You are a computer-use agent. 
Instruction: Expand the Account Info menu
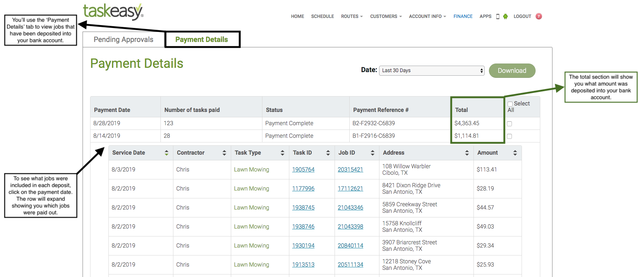click(428, 17)
